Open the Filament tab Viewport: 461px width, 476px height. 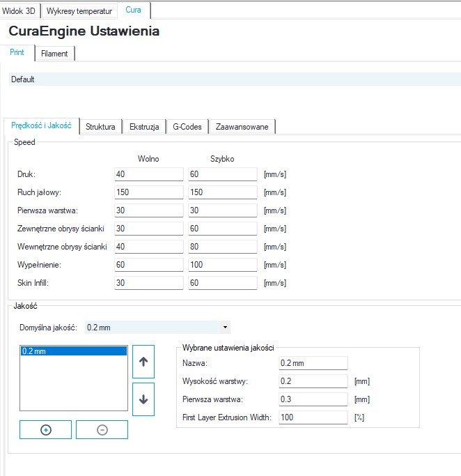54,54
